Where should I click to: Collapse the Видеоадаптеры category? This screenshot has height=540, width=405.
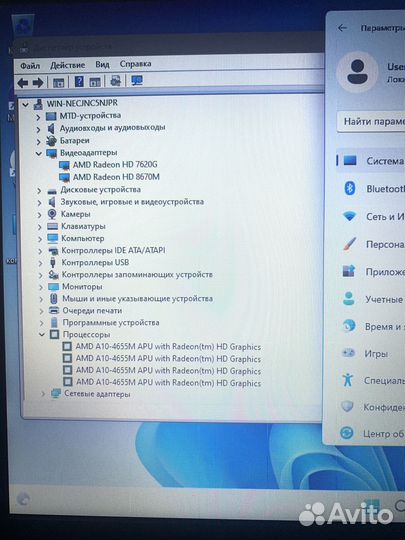point(39,154)
